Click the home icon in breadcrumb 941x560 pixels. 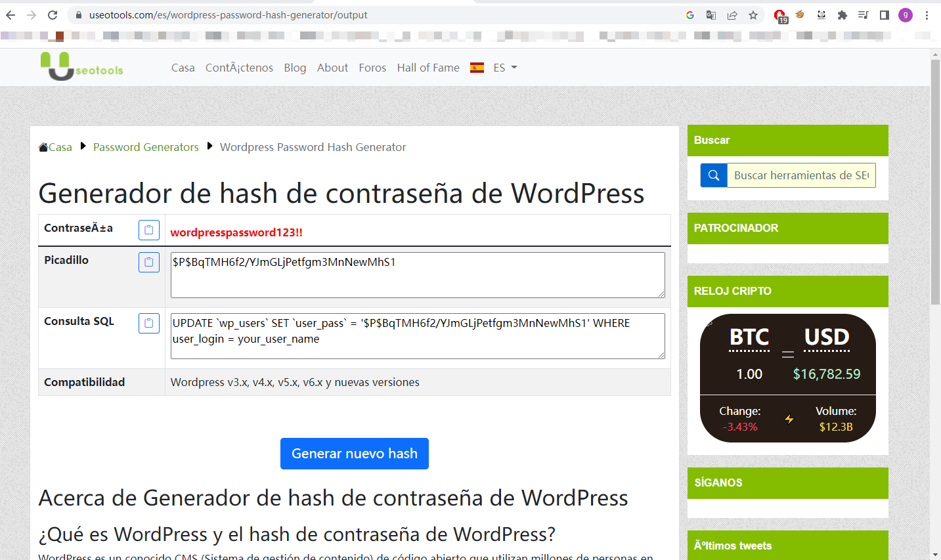pos(43,147)
